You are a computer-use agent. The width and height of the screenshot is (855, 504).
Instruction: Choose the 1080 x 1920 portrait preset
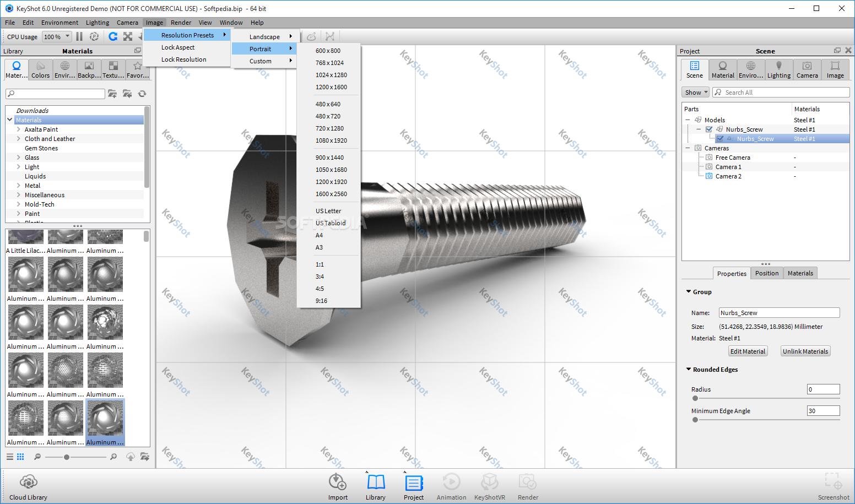331,140
